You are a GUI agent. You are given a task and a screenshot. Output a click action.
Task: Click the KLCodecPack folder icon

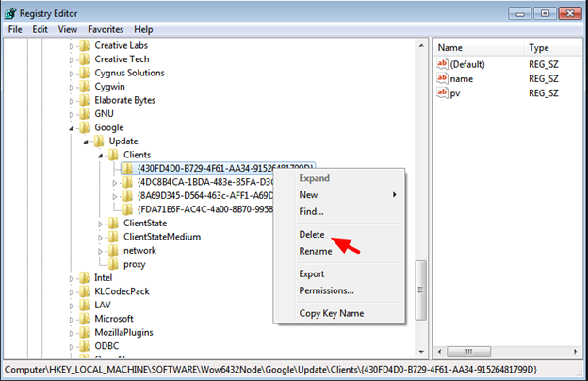tap(85, 291)
